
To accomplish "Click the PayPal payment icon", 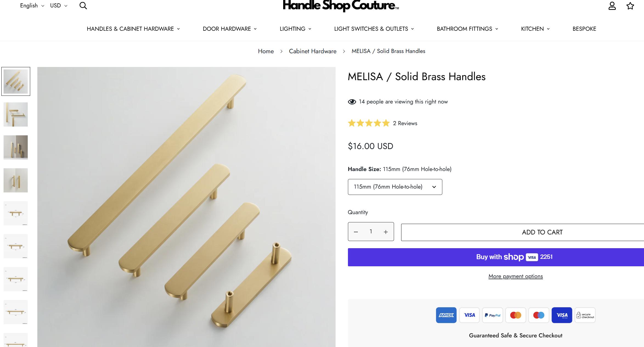I will click(493, 315).
